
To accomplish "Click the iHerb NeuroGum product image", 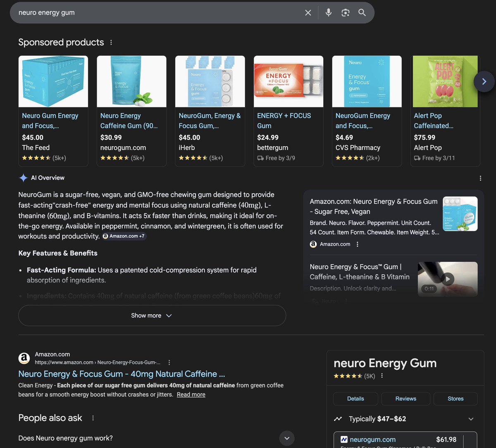I will click(210, 81).
